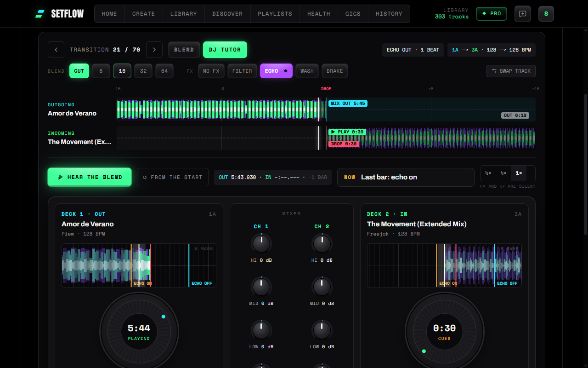Image resolution: width=588 pixels, height=368 pixels.
Task: Select the 1× playback speed
Action: click(x=519, y=173)
